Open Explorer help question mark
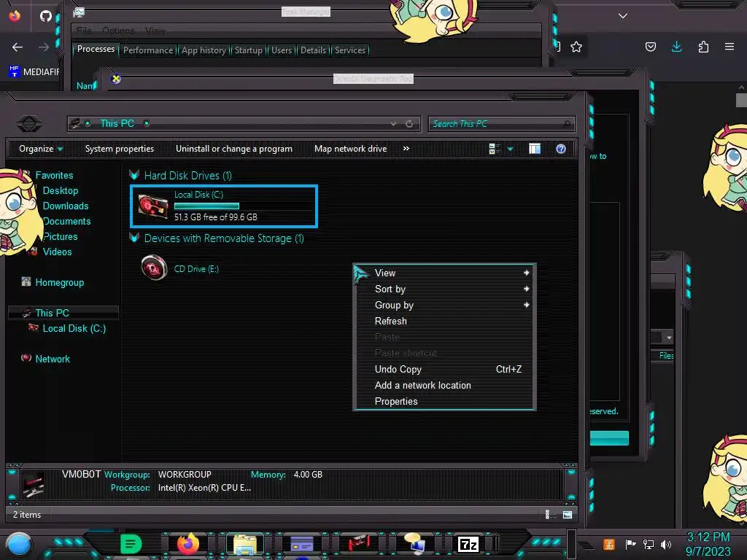The height and width of the screenshot is (560, 747). (561, 149)
